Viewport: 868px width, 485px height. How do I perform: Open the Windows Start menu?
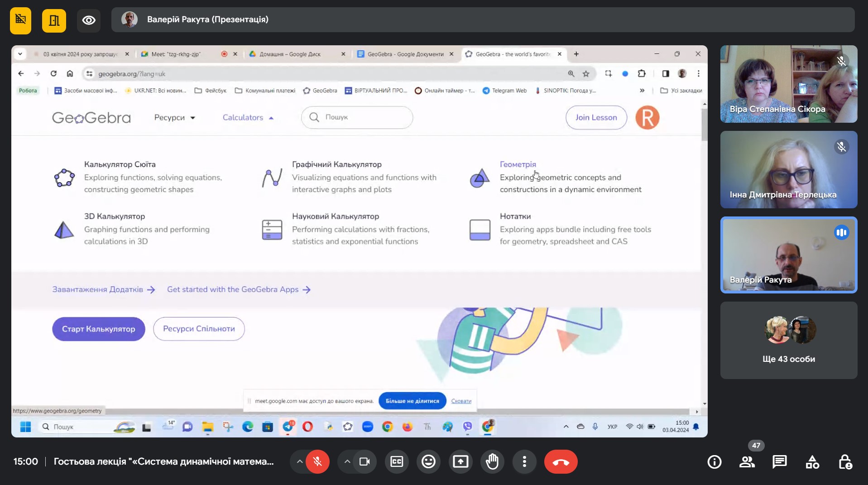coord(25,427)
